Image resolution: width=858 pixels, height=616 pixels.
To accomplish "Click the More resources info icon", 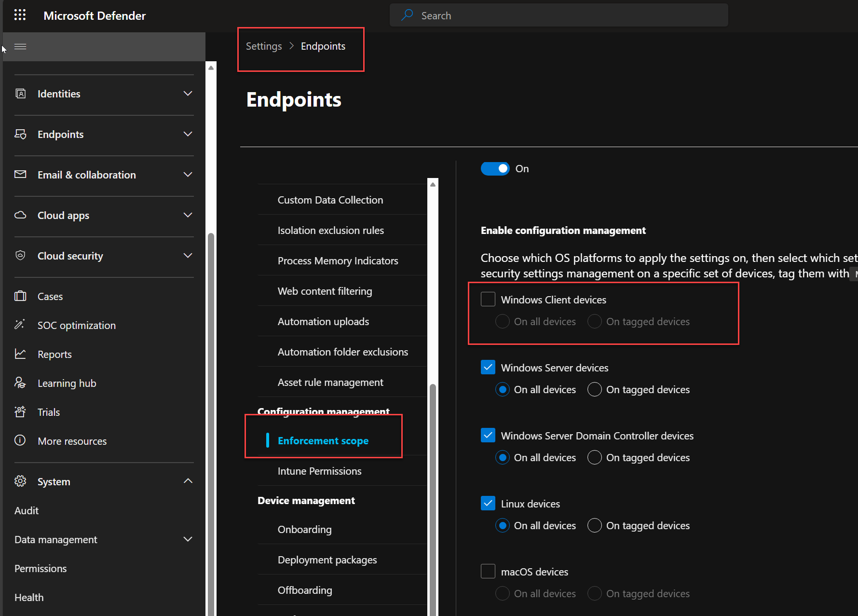I will (x=20, y=440).
